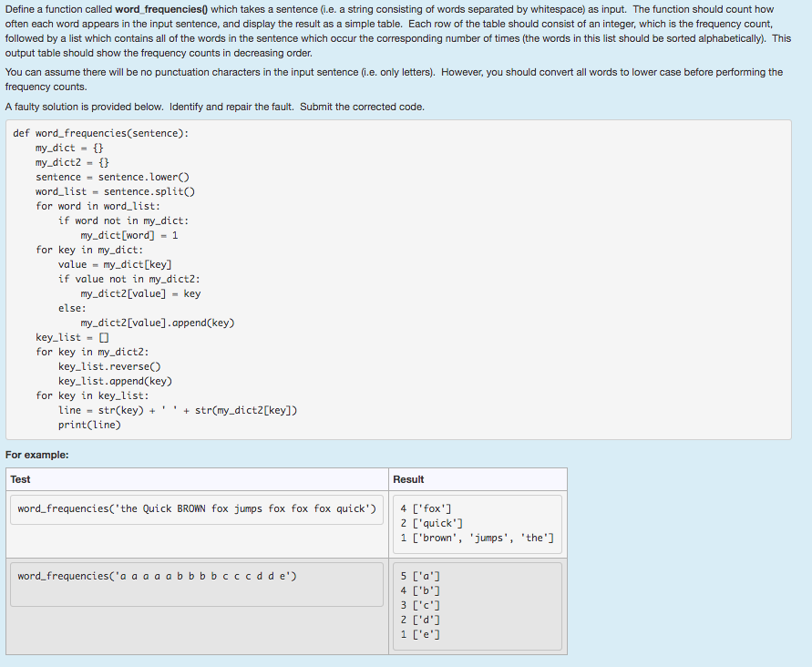The height and width of the screenshot is (667, 812).
Task: Click the test call with 'the Quick BROWN fox'
Action: 197,508
